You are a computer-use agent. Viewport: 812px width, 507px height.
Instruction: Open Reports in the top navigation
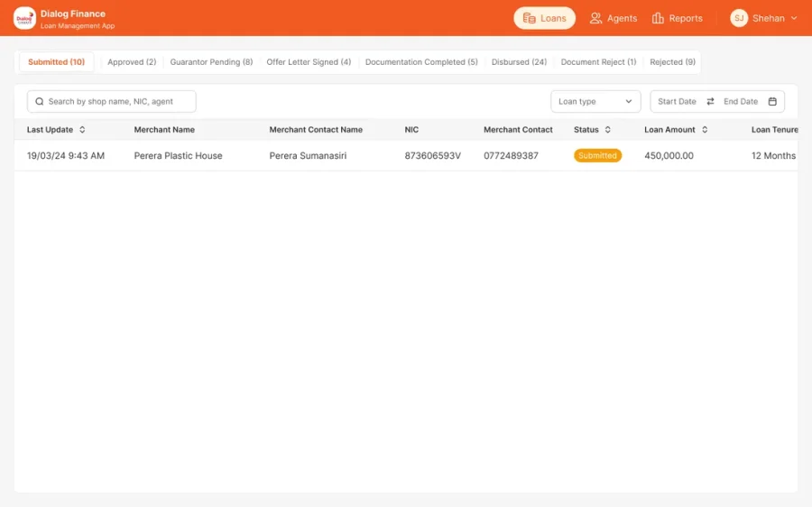click(678, 18)
